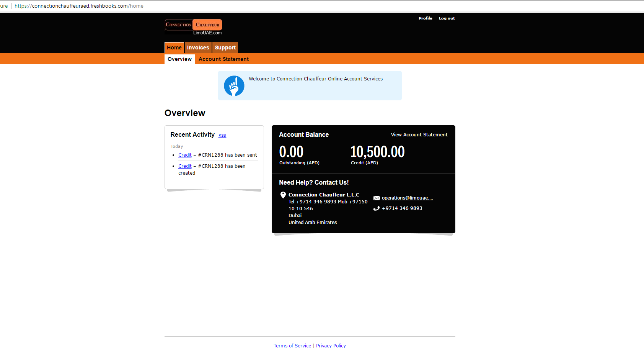This screenshot has height=352, width=644.
Task: Click the Credit (AED) label
Action: (364, 163)
